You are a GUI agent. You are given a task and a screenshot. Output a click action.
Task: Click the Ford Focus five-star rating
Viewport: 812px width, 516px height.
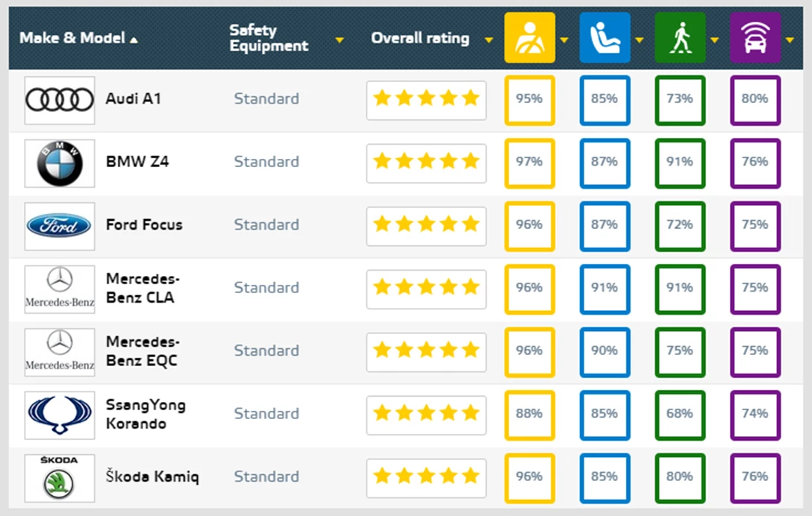(x=425, y=224)
